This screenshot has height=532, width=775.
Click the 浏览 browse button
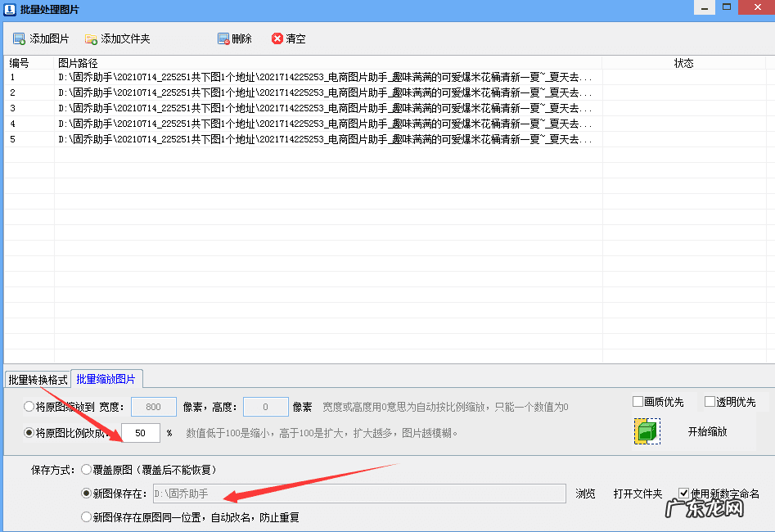(x=584, y=493)
